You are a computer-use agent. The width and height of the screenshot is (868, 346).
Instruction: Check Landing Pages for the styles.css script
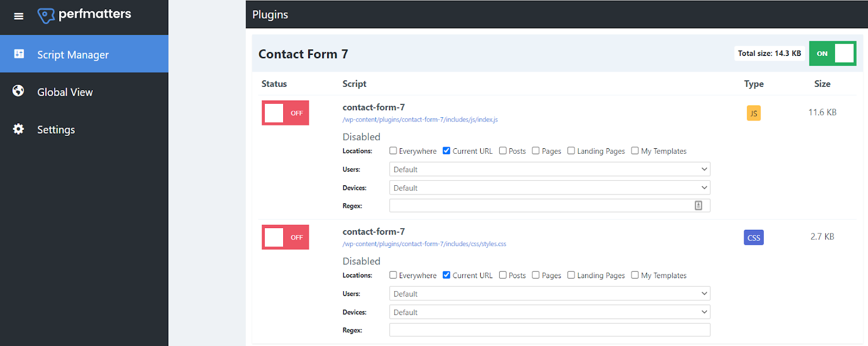pos(571,275)
